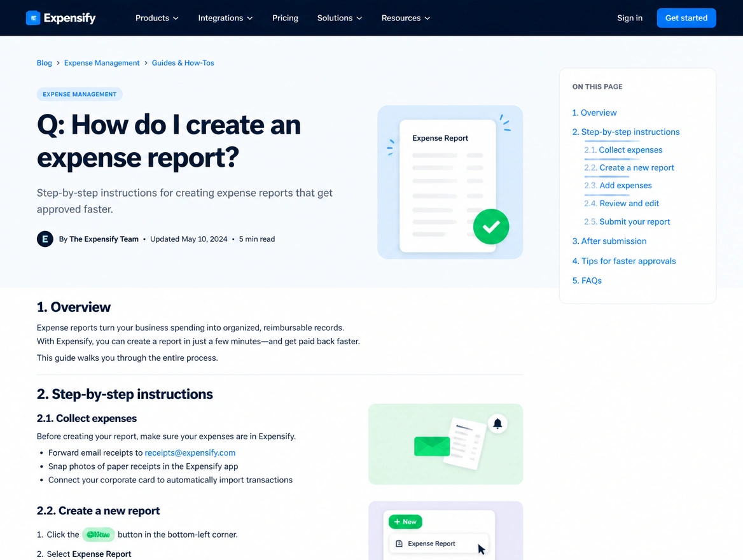Image resolution: width=743 pixels, height=560 pixels.
Task: Click 'Updated May 10, 2024' text
Action: pyautogui.click(x=188, y=239)
